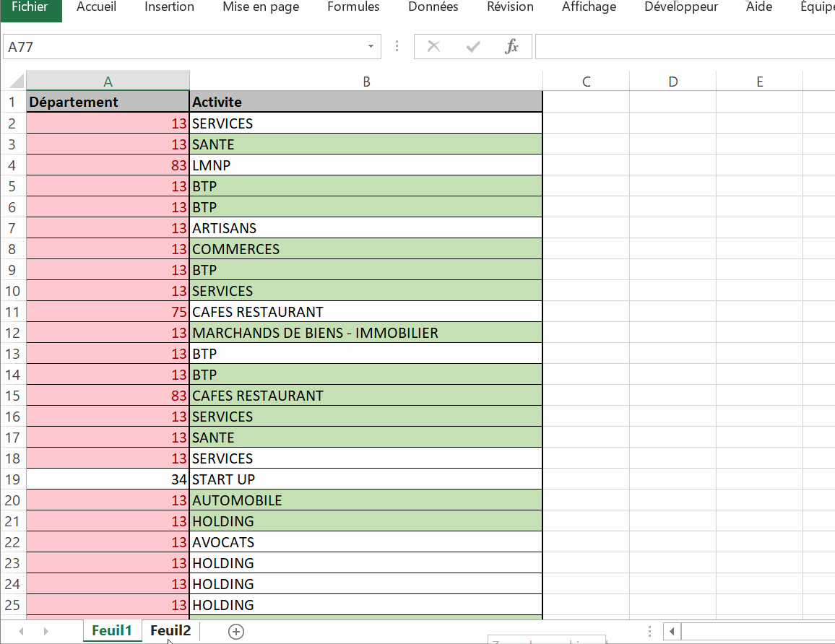Click the Activite header cell

[x=366, y=102]
